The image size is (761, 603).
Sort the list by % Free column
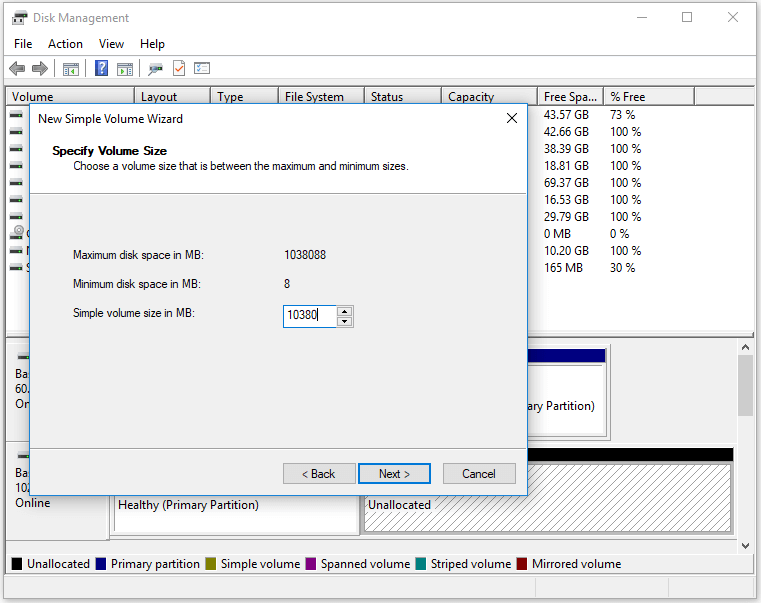[648, 97]
